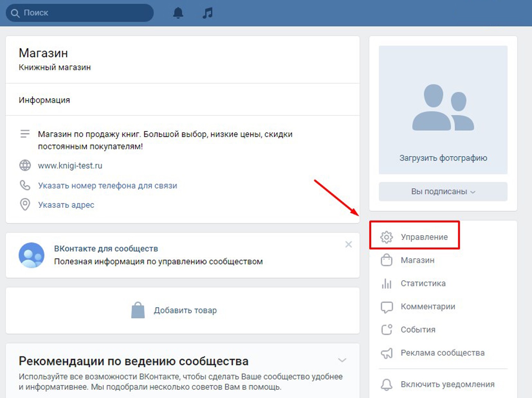This screenshot has height=398, width=532.
Task: Click the Указать адрес link
Action: (66, 205)
